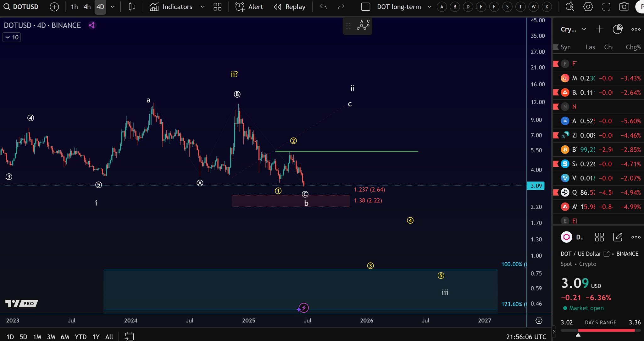Switch to the 4h timeframe
This screenshot has height=341, width=644.
click(87, 7)
